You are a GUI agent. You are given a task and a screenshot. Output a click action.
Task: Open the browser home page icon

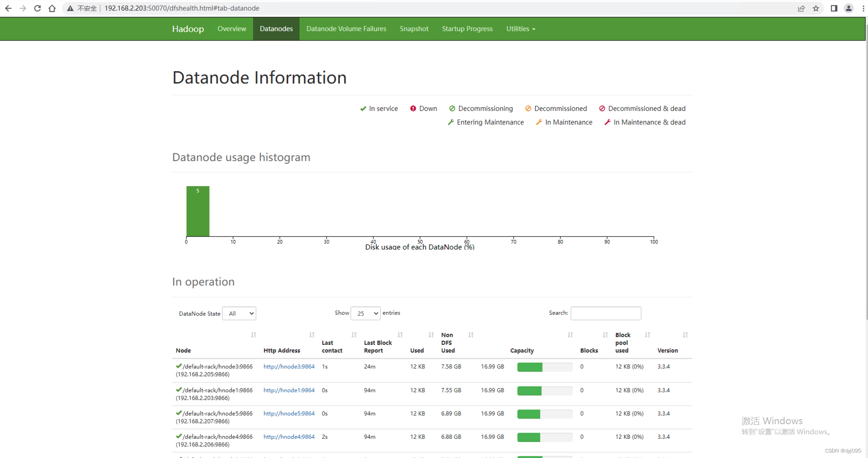pyautogui.click(x=52, y=8)
